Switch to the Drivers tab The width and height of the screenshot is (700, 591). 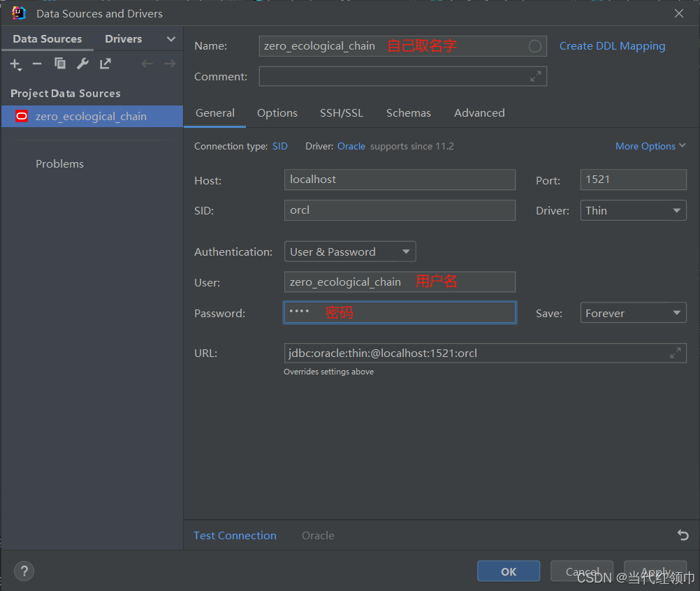click(123, 39)
